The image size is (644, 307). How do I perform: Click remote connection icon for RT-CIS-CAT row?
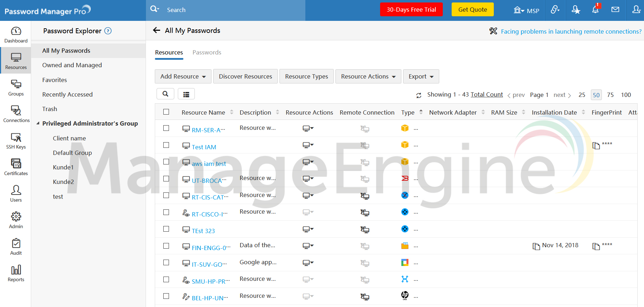coord(365,196)
